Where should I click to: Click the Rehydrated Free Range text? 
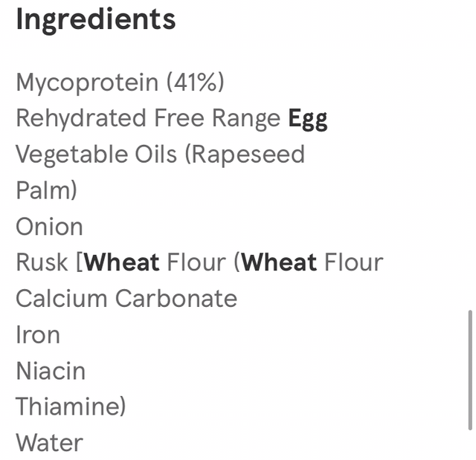(147, 118)
